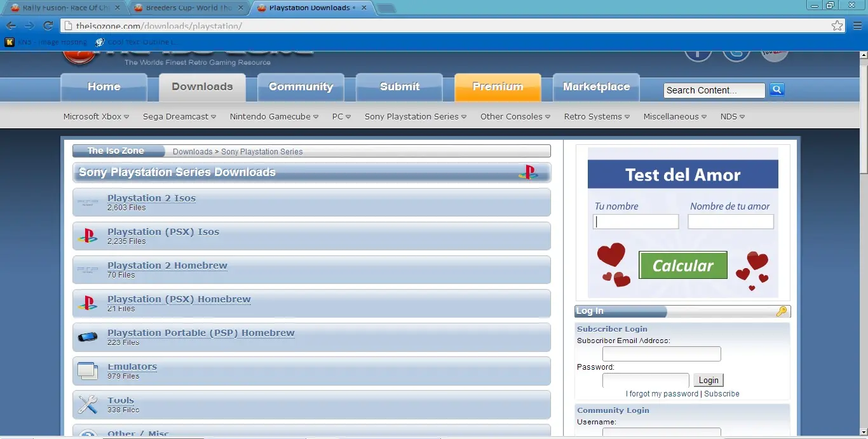The image size is (868, 439).
Task: Expand the NDS dropdown
Action: click(x=733, y=116)
